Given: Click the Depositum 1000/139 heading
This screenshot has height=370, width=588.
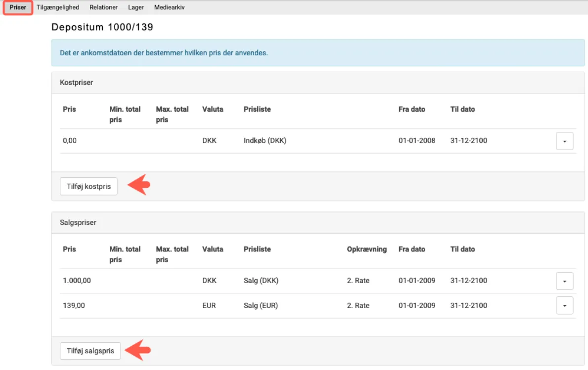Looking at the screenshot, I should [102, 27].
